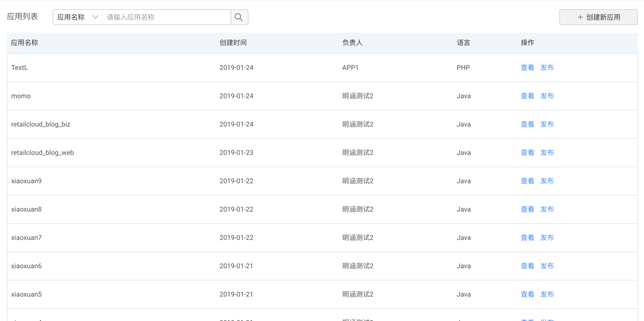Type in the 请输入应用名称 search field
Screen dimensions: 644x321
(166, 17)
